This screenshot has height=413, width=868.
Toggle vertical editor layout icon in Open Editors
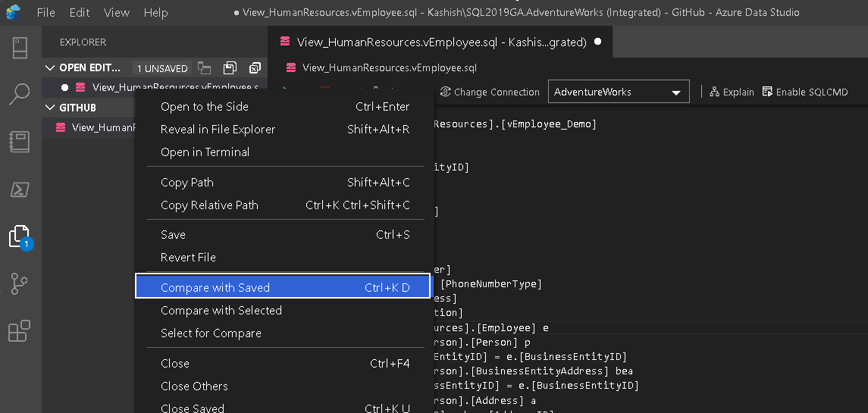[204, 68]
